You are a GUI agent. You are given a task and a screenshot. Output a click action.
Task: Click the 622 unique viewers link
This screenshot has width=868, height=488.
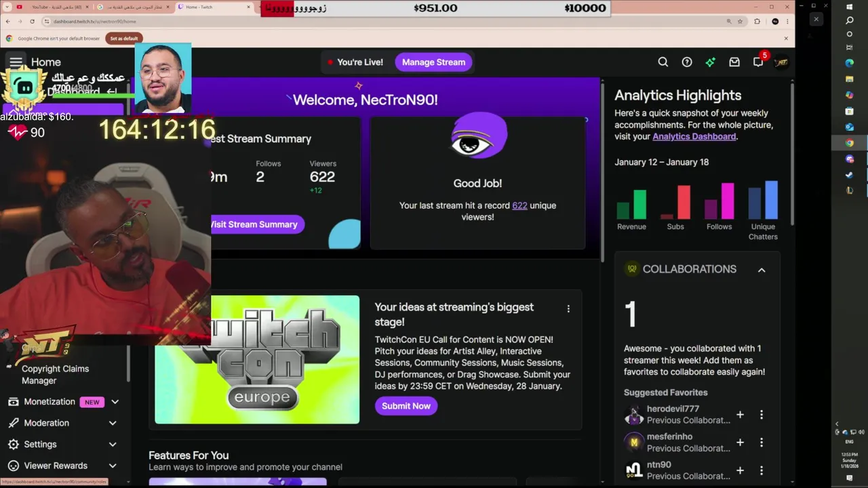tap(519, 205)
